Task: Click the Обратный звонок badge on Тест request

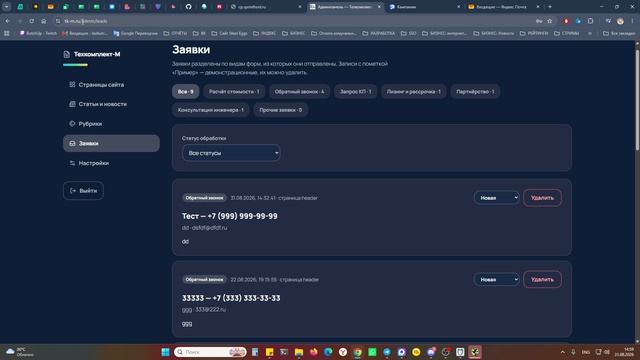Action: tap(204, 198)
